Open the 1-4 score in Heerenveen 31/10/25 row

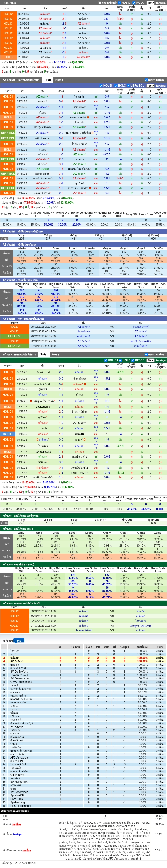(x=61, y=452)
